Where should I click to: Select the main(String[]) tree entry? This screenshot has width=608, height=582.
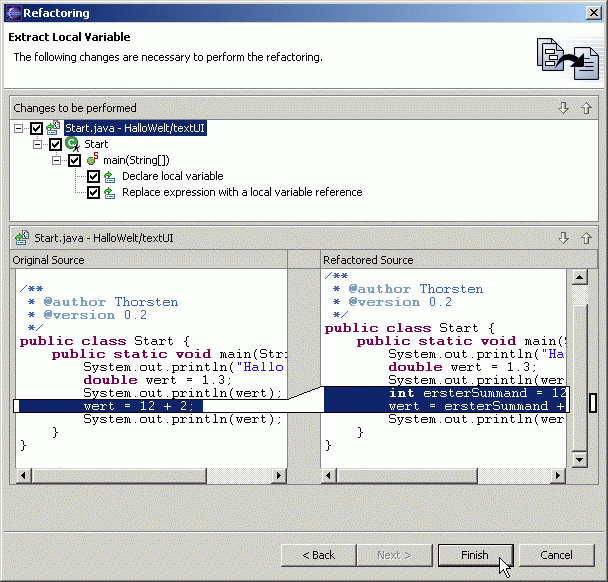(x=135, y=160)
